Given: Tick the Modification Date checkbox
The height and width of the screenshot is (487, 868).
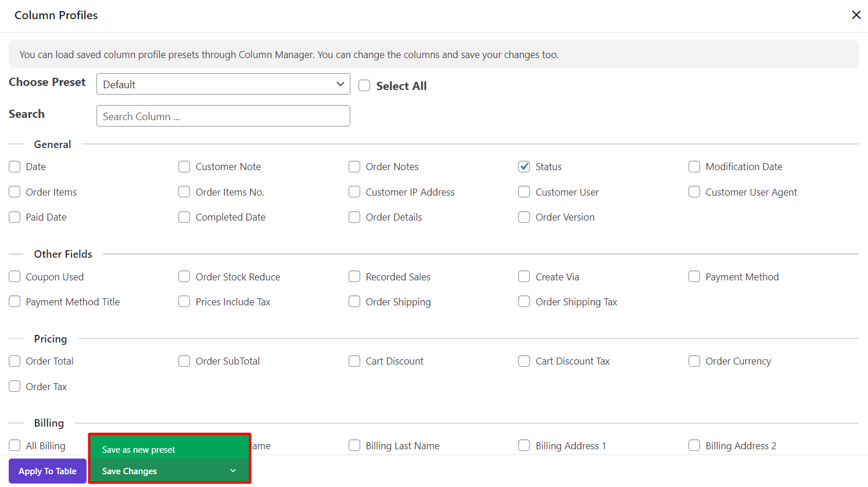Looking at the screenshot, I should [x=694, y=167].
